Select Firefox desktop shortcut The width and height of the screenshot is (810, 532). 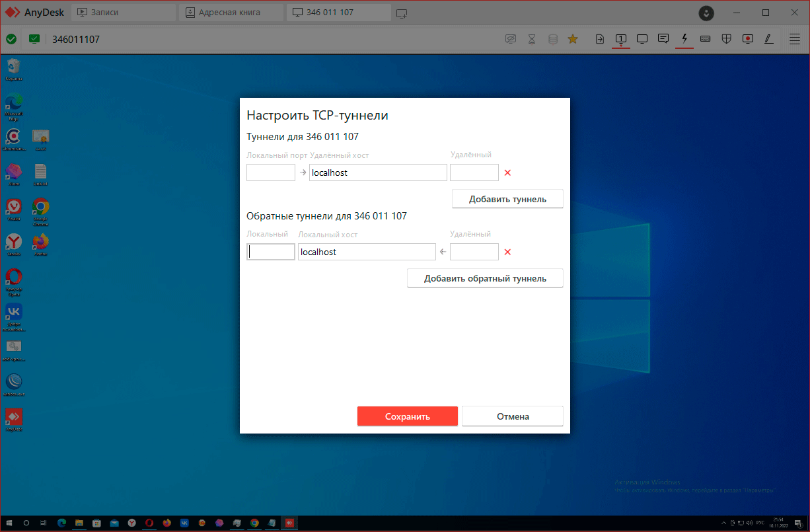click(x=41, y=244)
